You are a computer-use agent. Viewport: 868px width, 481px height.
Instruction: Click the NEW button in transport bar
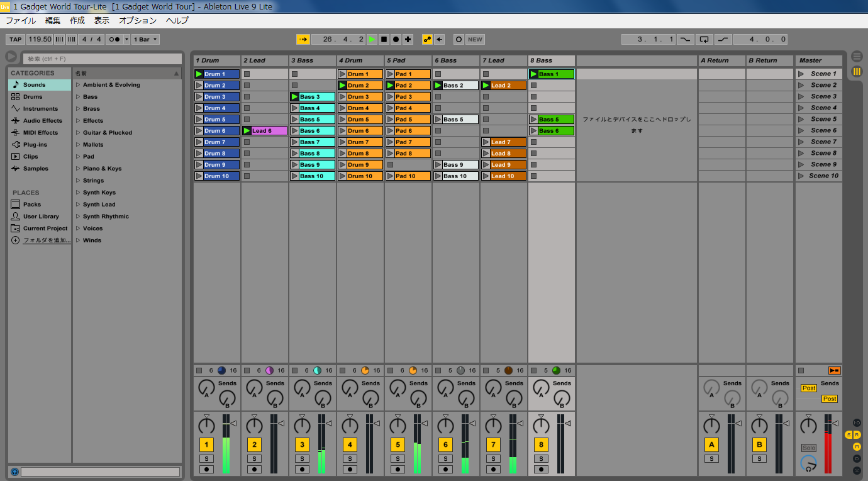click(x=475, y=39)
